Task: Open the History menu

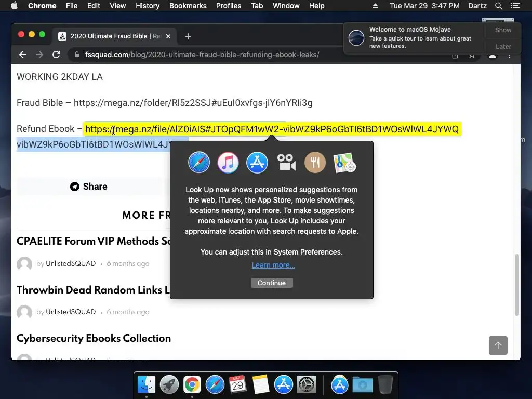Action: click(148, 6)
